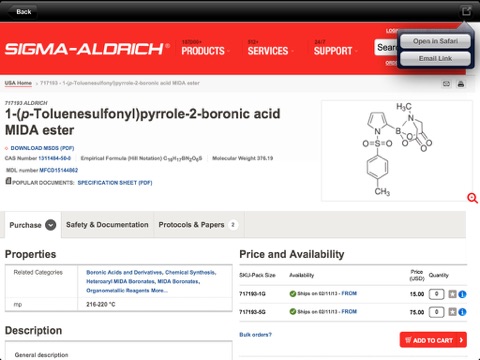Viewport: 480px width, 360px height.
Task: Download MSDS (PDF)
Action: 42,148
